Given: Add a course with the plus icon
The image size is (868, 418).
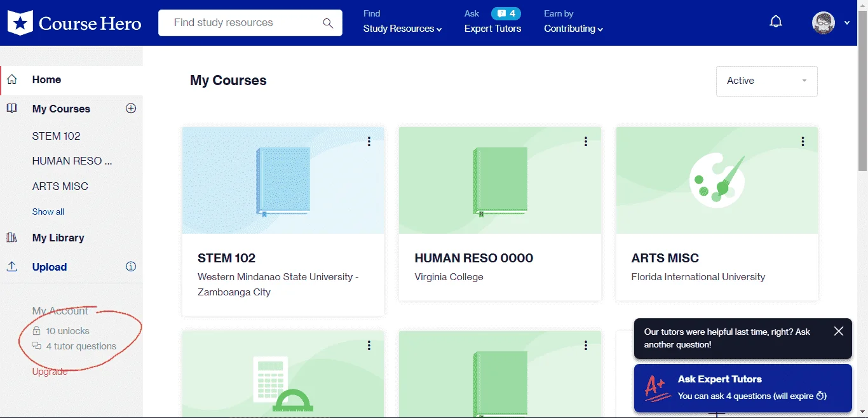Looking at the screenshot, I should [131, 108].
